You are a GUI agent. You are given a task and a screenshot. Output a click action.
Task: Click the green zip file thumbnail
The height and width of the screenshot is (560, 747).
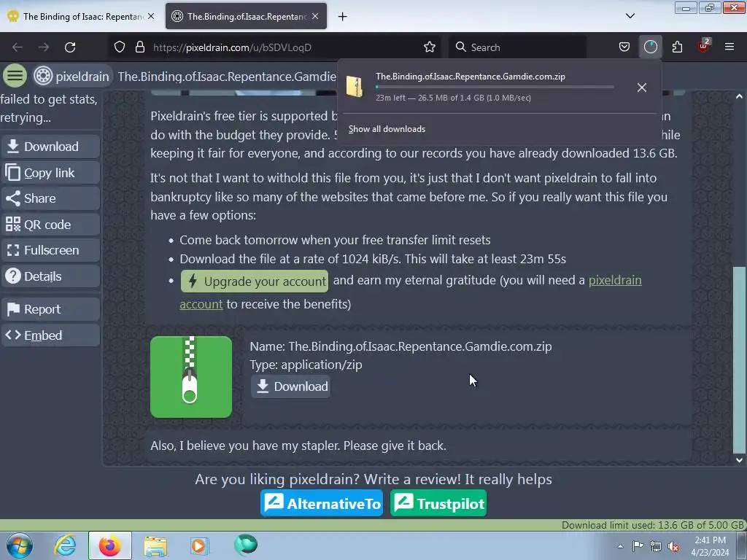[191, 377]
